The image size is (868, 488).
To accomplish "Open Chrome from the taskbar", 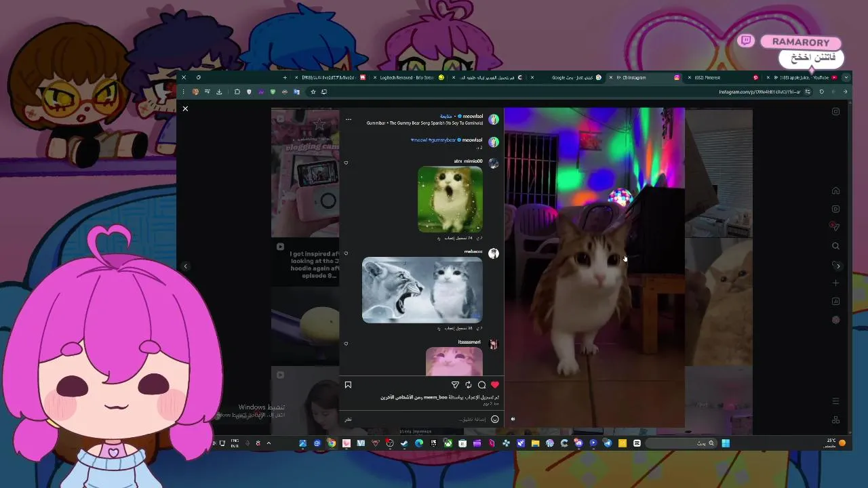I will (332, 443).
